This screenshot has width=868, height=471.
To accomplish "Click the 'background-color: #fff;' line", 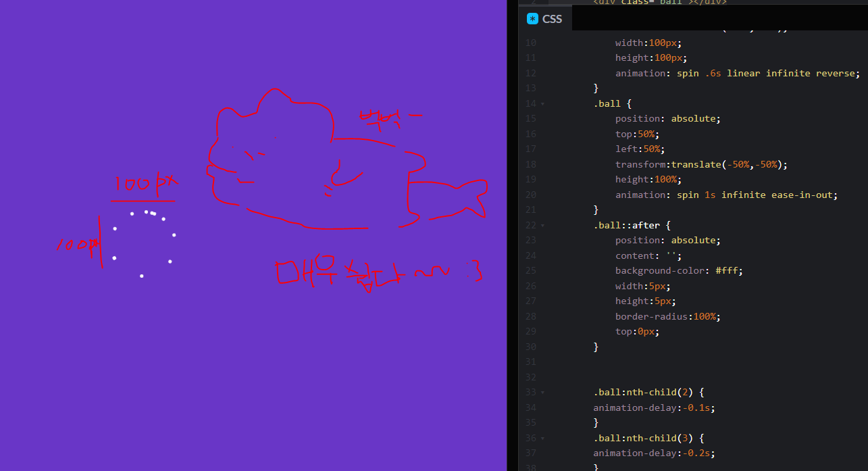I will pyautogui.click(x=680, y=270).
